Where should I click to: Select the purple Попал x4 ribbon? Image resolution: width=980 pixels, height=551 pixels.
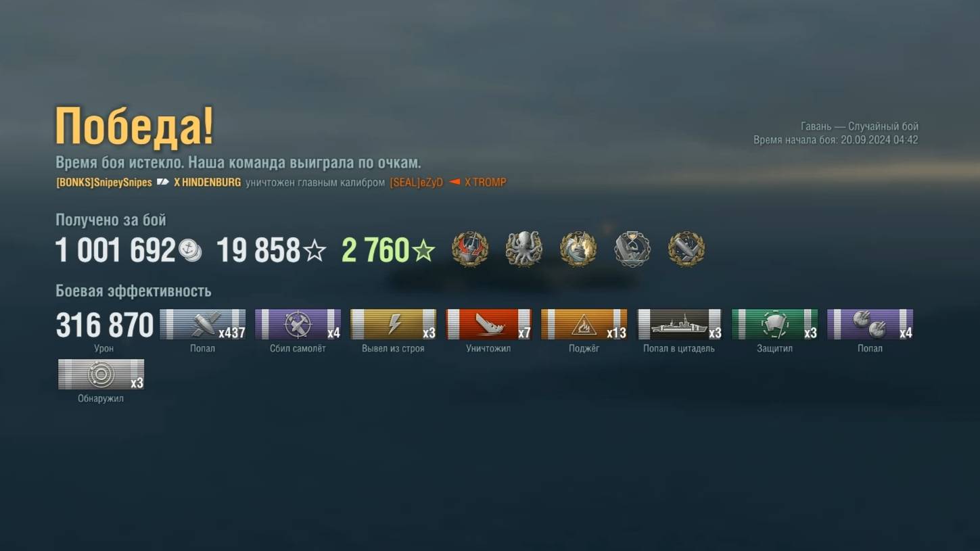coord(870,325)
